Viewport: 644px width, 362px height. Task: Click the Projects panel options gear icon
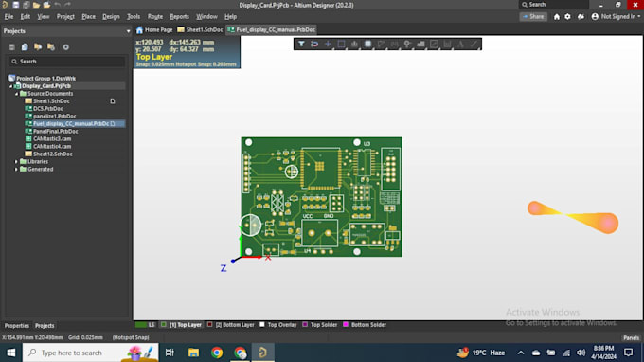pyautogui.click(x=65, y=47)
